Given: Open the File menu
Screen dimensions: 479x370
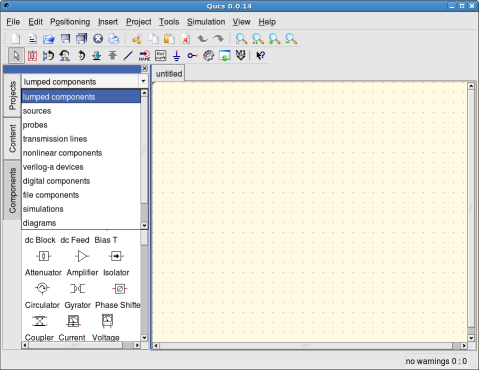Looking at the screenshot, I should coord(13,22).
